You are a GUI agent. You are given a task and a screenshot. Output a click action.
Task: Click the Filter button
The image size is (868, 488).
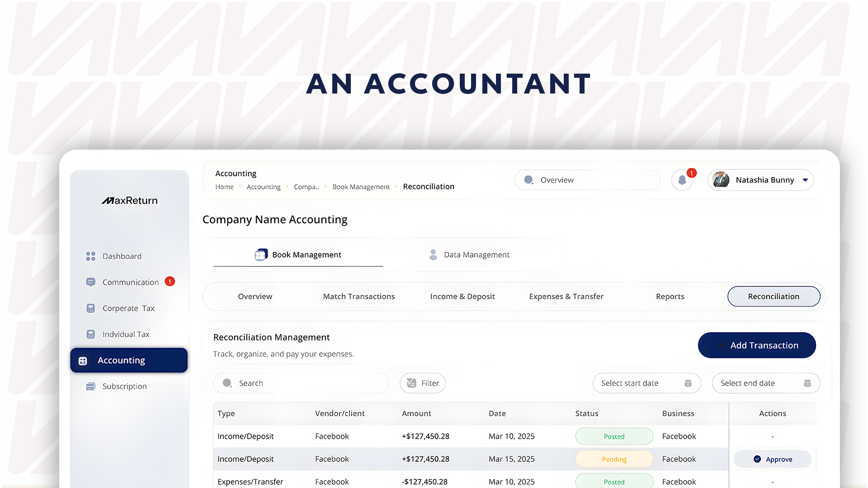[x=423, y=383]
